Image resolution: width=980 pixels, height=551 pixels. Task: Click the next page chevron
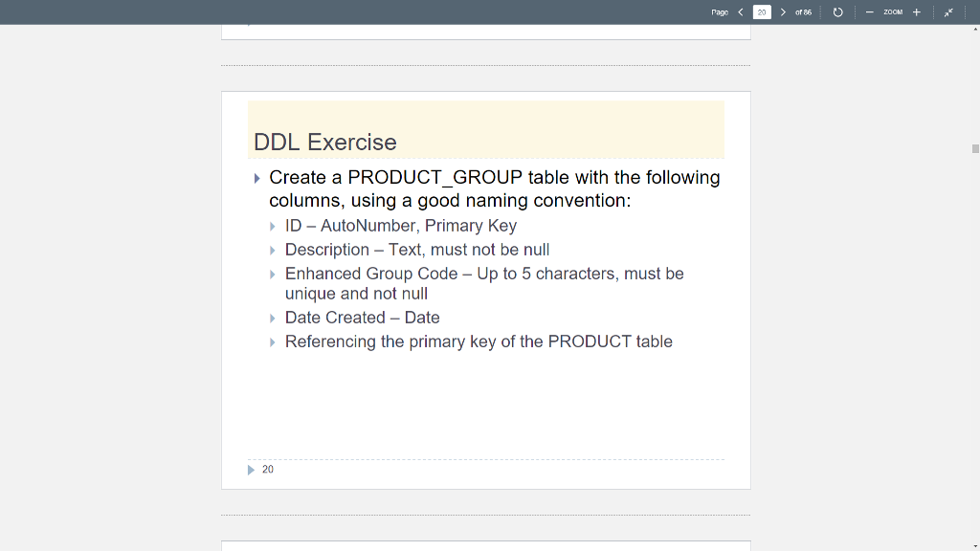point(783,12)
